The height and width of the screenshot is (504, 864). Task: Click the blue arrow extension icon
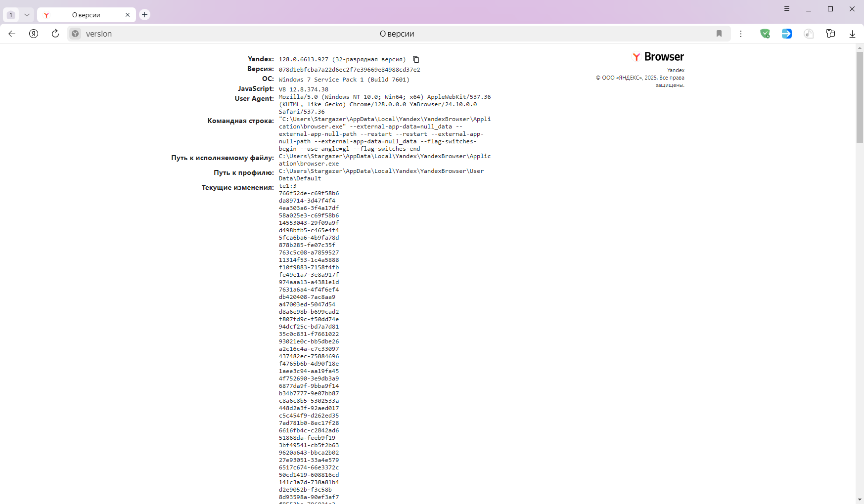coord(787,34)
